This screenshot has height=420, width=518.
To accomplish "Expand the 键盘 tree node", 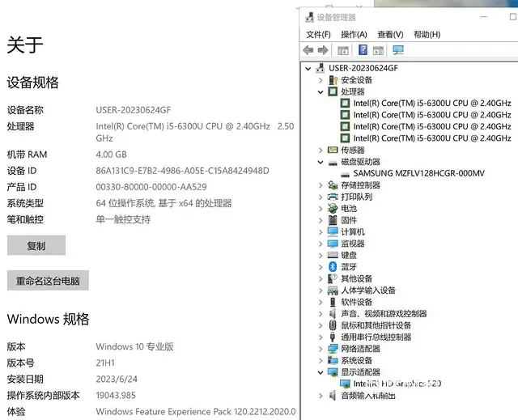I will coord(321,255).
